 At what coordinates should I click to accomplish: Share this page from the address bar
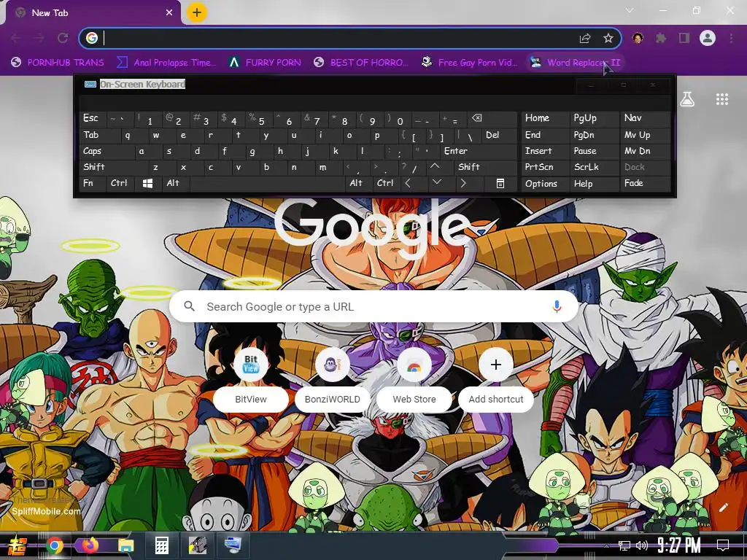(x=585, y=38)
